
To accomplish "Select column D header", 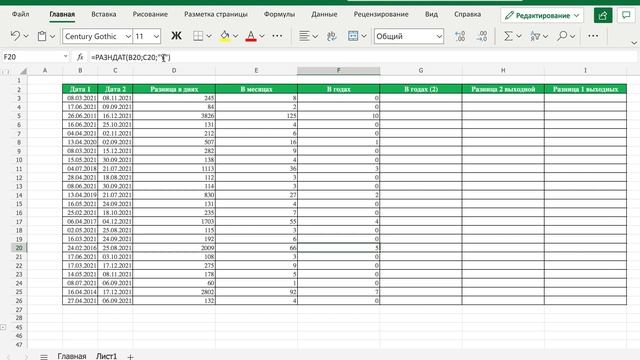I will click(174, 71).
